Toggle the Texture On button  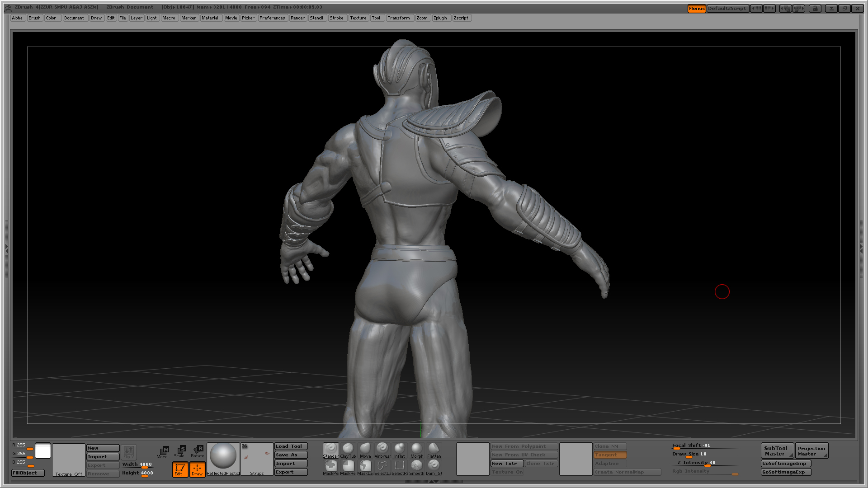(x=507, y=472)
